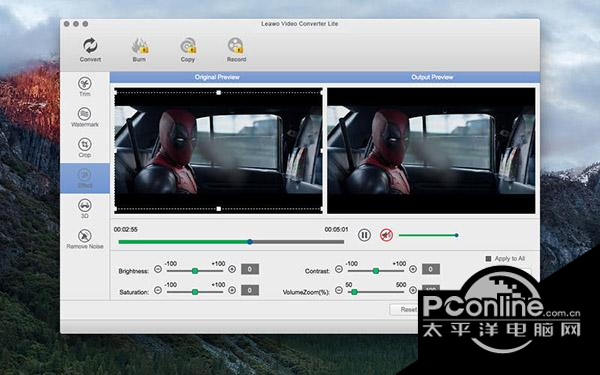The height and width of the screenshot is (375, 600).
Task: Select the Effect tool in sidebar
Action: [x=85, y=178]
